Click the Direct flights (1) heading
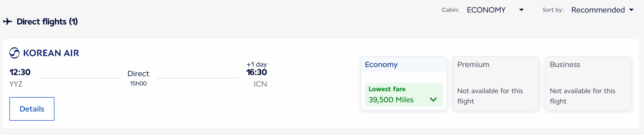The image size is (644, 135). [x=47, y=22]
